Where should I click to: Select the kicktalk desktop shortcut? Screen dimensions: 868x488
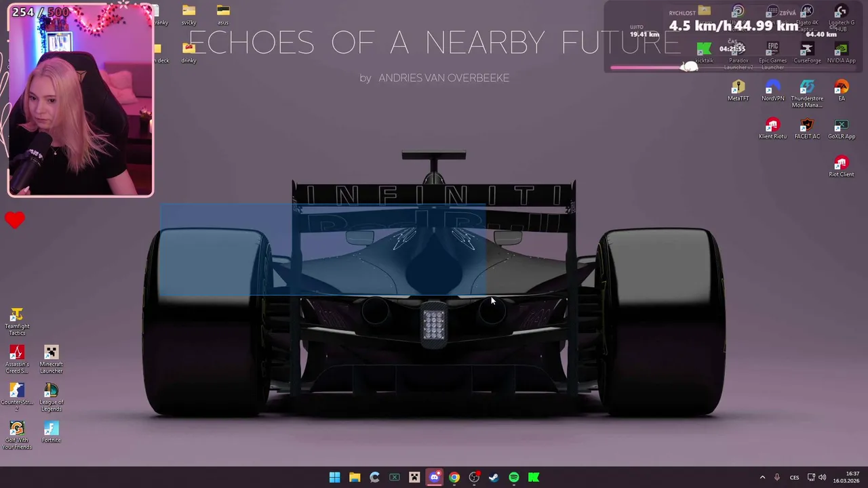704,53
